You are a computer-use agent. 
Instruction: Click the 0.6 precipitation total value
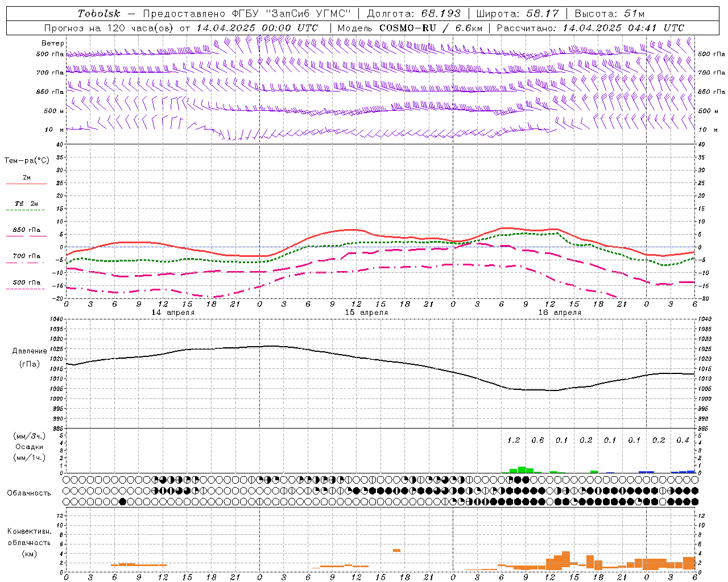click(x=537, y=440)
